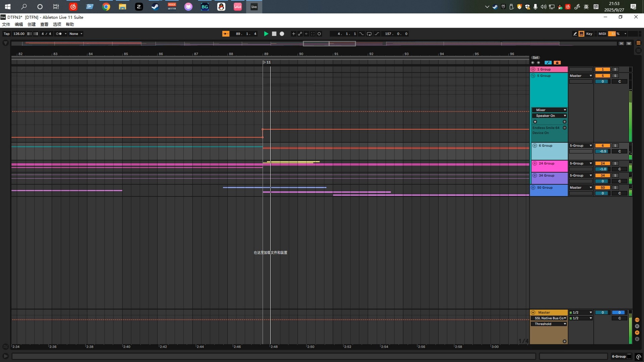Solo the 24 Group track
Viewport: 644px width, 362px height.
coord(615,164)
